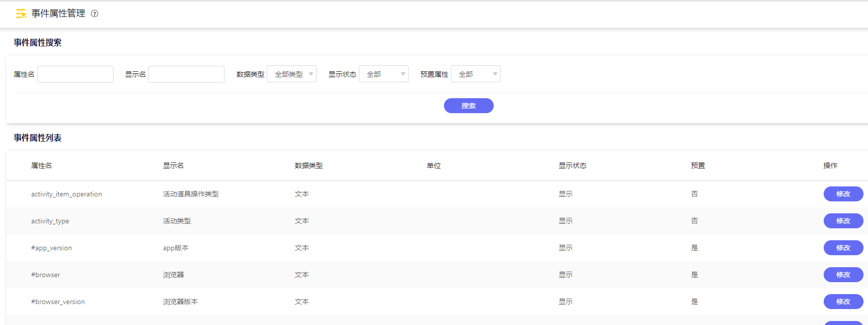Viewport: 868px width, 325px height.
Task: Click the event attribute management logo icon
Action: 21,14
